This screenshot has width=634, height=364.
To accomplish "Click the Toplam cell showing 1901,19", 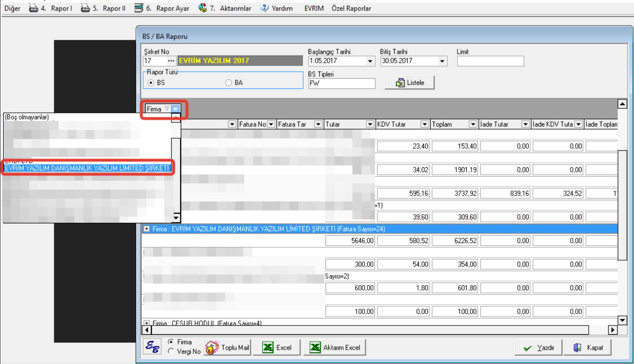I will tap(455, 170).
